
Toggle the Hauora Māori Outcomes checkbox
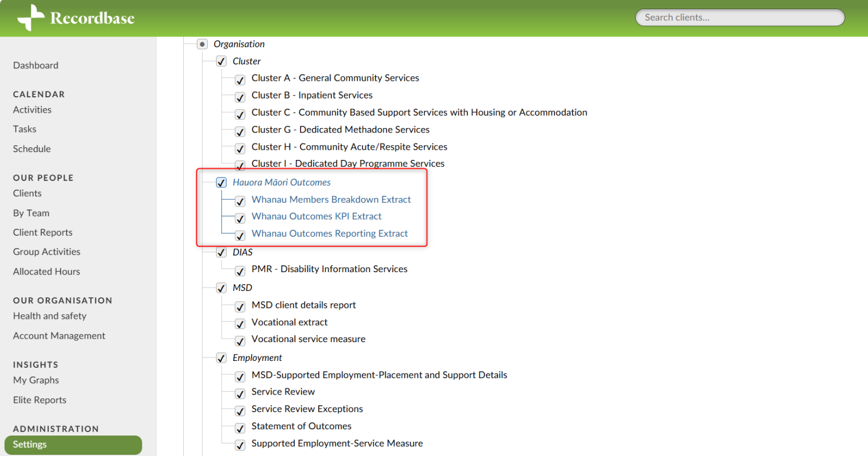221,183
